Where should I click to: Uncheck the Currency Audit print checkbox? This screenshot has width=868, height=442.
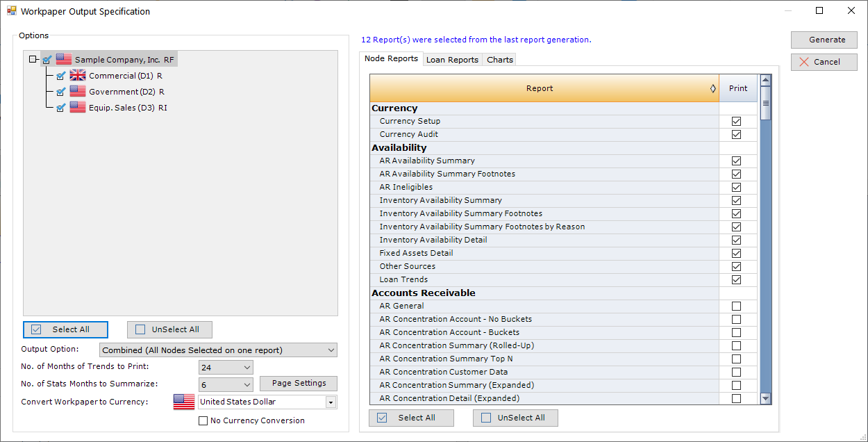(x=736, y=135)
